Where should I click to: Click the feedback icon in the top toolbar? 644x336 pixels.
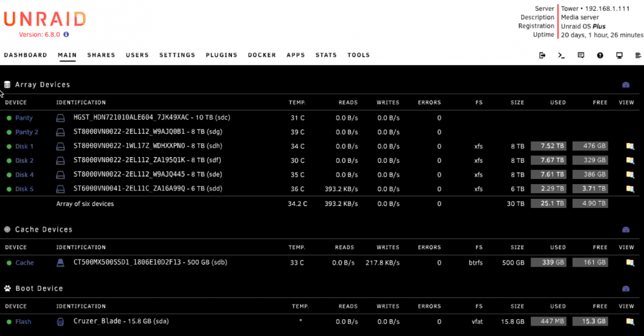coord(581,55)
